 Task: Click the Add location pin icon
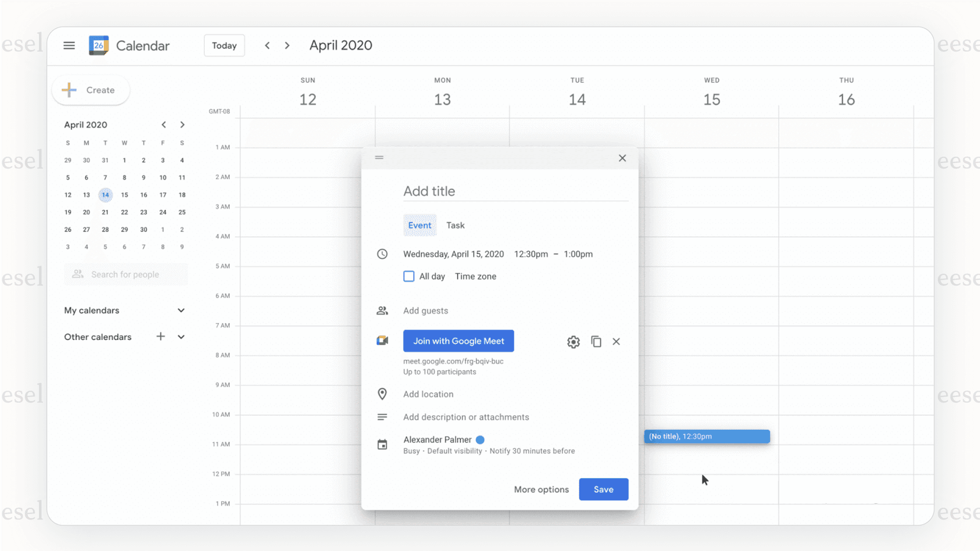pyautogui.click(x=383, y=394)
